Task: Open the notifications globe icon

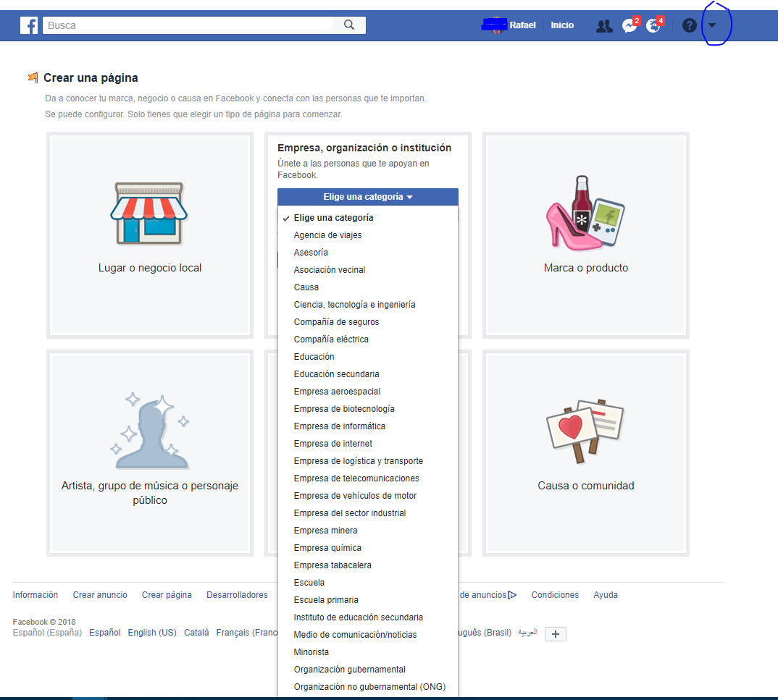Action: click(x=653, y=25)
